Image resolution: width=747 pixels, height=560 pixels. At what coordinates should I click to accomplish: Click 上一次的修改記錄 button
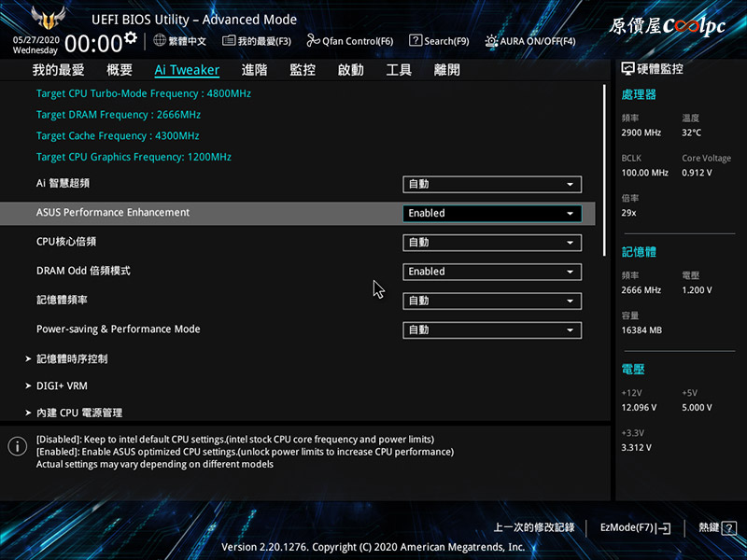(533, 527)
